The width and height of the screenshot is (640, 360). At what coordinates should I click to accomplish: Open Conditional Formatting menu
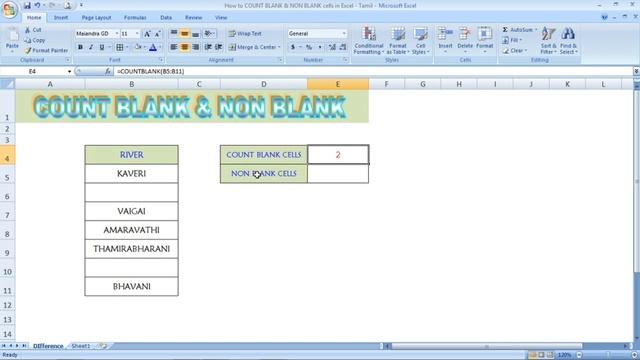(369, 40)
